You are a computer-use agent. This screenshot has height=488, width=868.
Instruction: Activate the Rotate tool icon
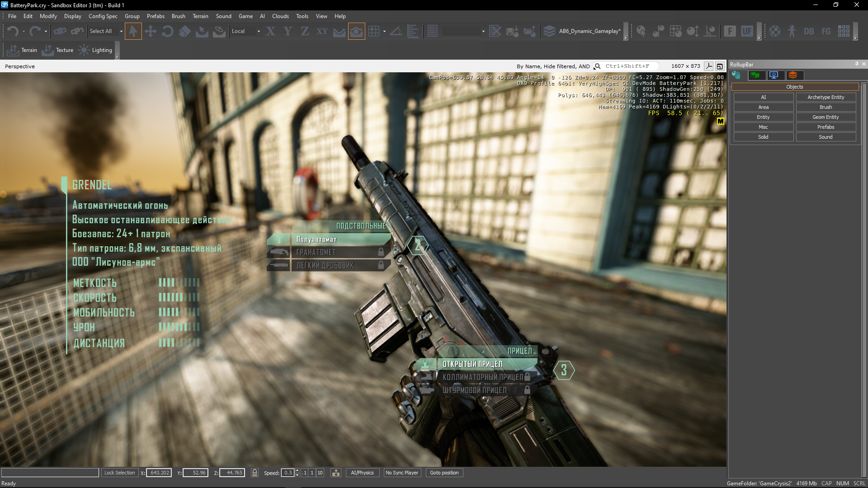[167, 31]
